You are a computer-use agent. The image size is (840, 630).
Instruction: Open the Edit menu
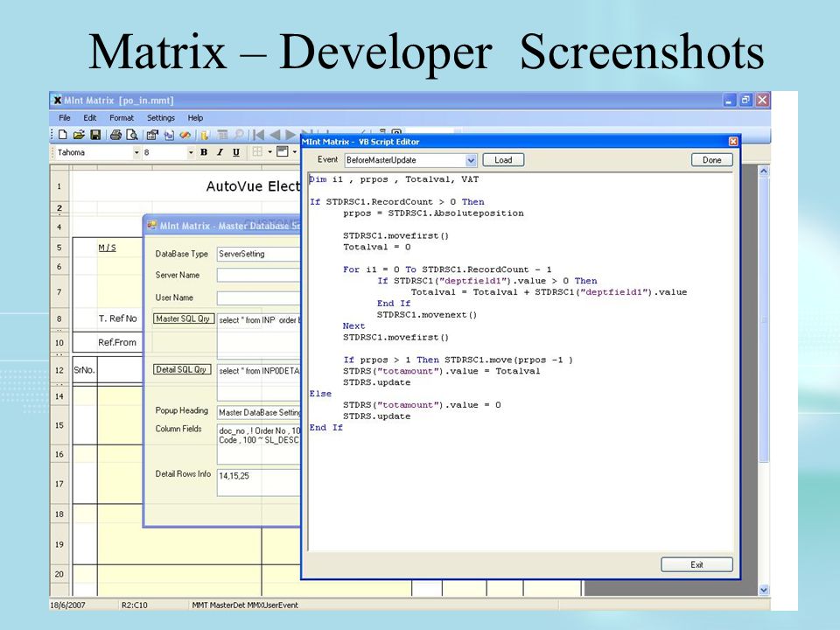pyautogui.click(x=90, y=118)
